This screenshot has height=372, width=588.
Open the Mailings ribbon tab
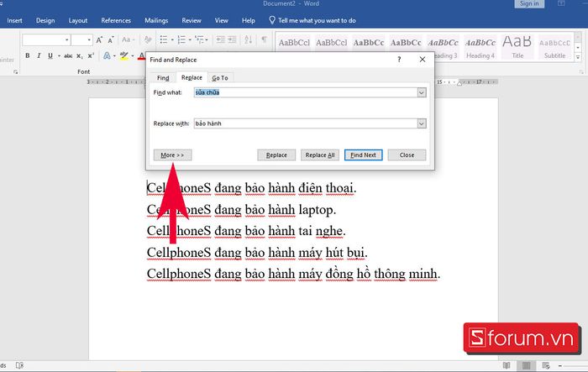pyautogui.click(x=156, y=20)
